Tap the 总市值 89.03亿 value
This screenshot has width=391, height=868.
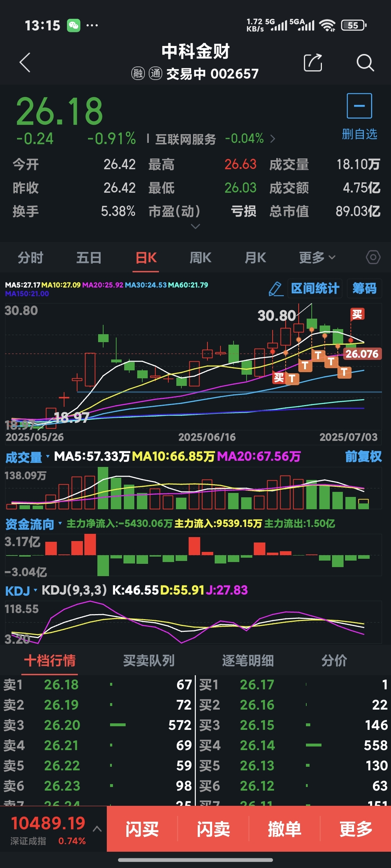(358, 211)
